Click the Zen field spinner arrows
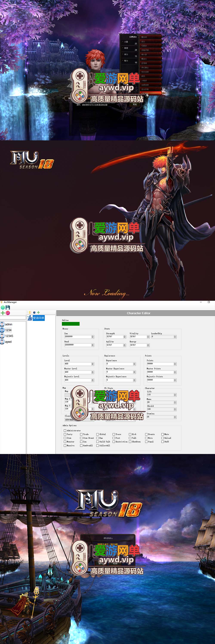 pos(93,337)
